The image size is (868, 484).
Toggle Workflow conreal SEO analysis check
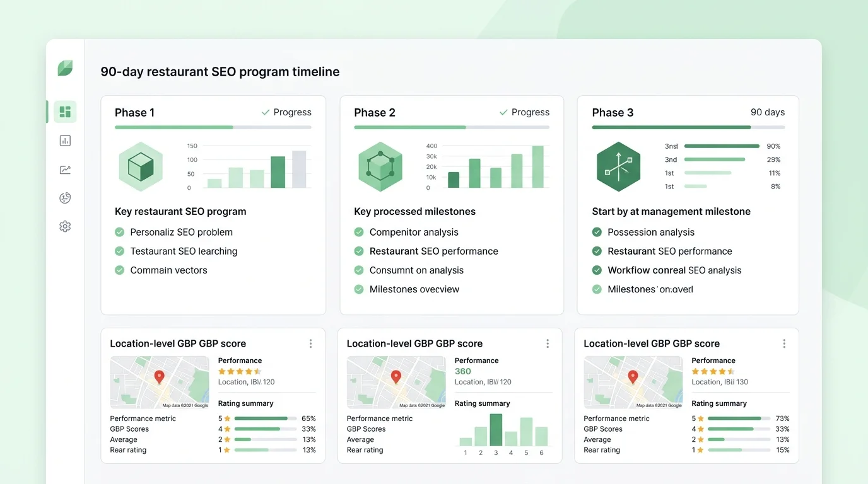click(x=597, y=270)
